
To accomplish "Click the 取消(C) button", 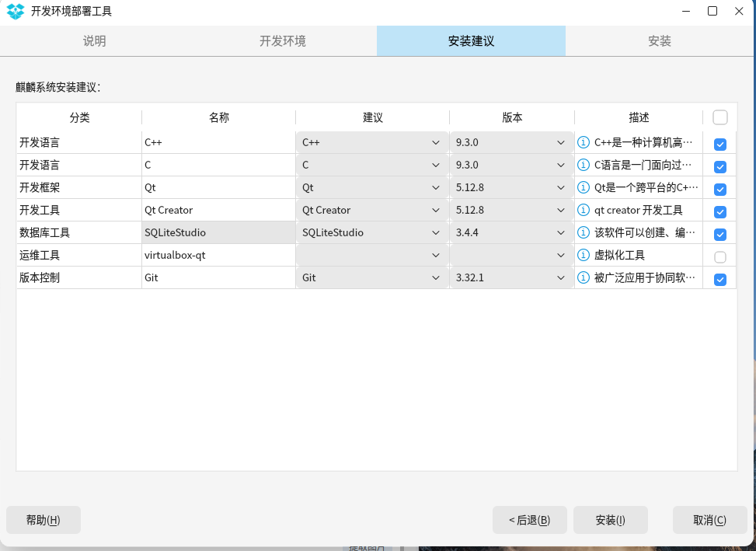I will [x=709, y=520].
